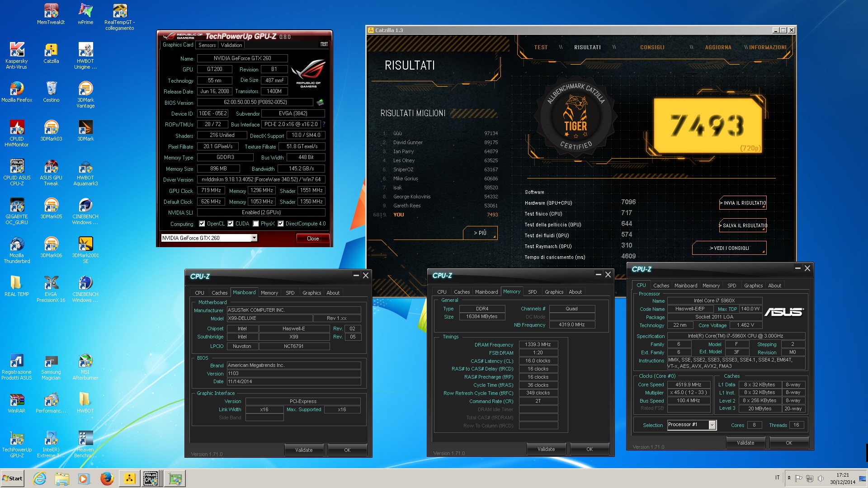The image size is (868, 488).
Task: Open the Start menu
Action: coord(12,479)
